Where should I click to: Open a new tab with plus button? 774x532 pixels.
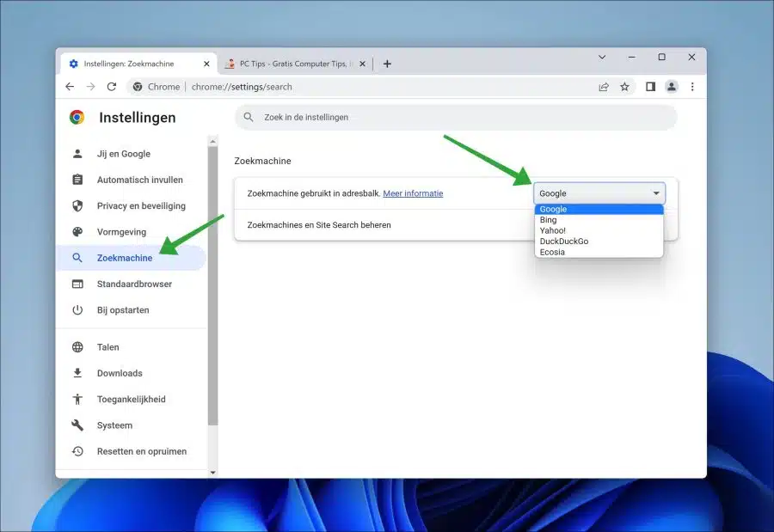coord(387,64)
